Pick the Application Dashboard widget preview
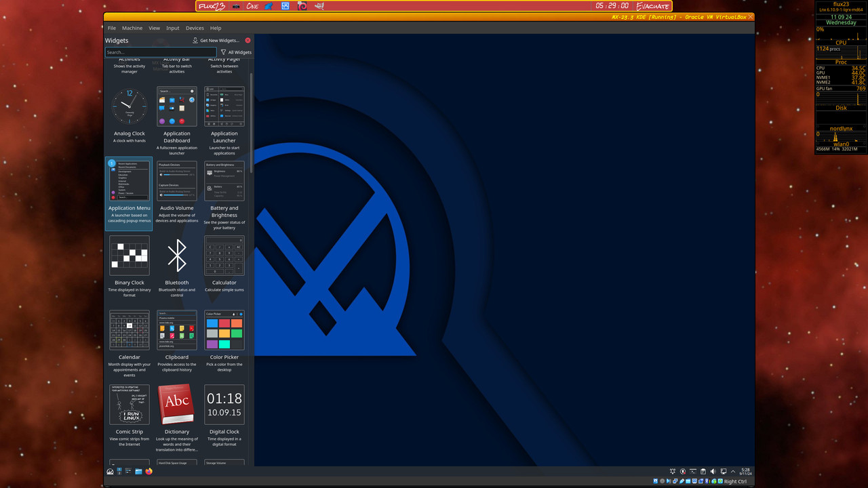Screen dimensions: 868x488 [177, 106]
